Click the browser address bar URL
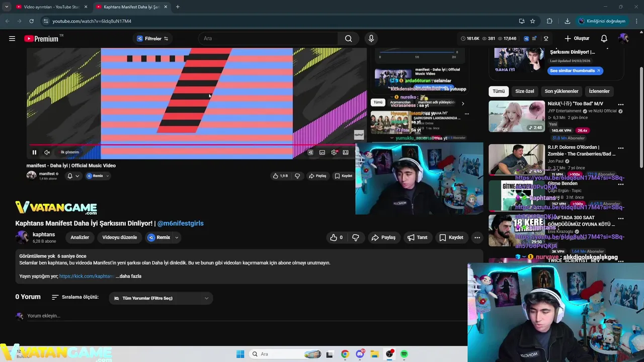644x362 pixels. click(x=92, y=21)
